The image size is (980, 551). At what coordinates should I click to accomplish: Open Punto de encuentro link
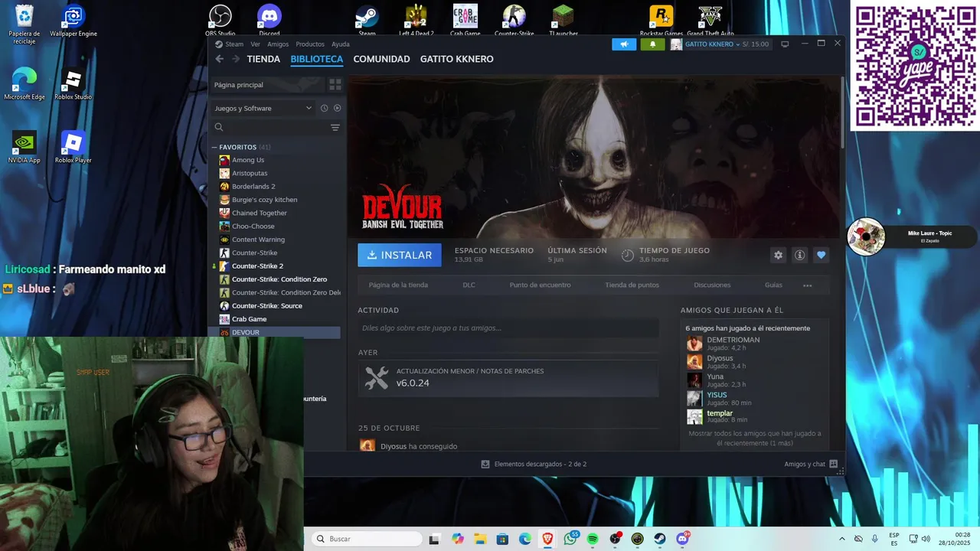pos(540,285)
